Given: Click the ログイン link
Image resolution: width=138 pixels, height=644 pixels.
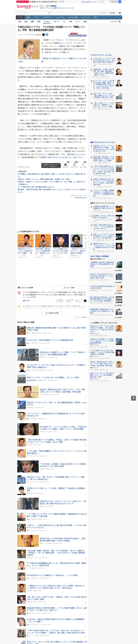Looking at the screenshot, I should [x=42, y=8].
